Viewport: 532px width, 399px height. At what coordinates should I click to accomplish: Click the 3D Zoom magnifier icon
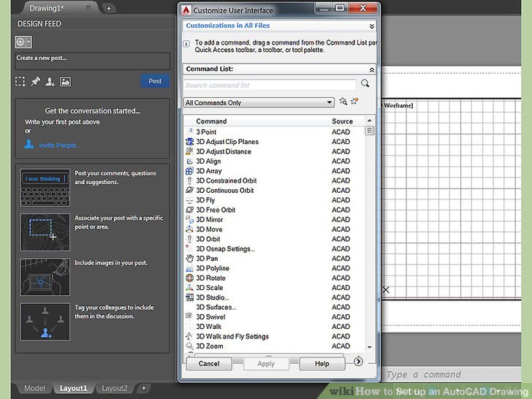tap(190, 346)
